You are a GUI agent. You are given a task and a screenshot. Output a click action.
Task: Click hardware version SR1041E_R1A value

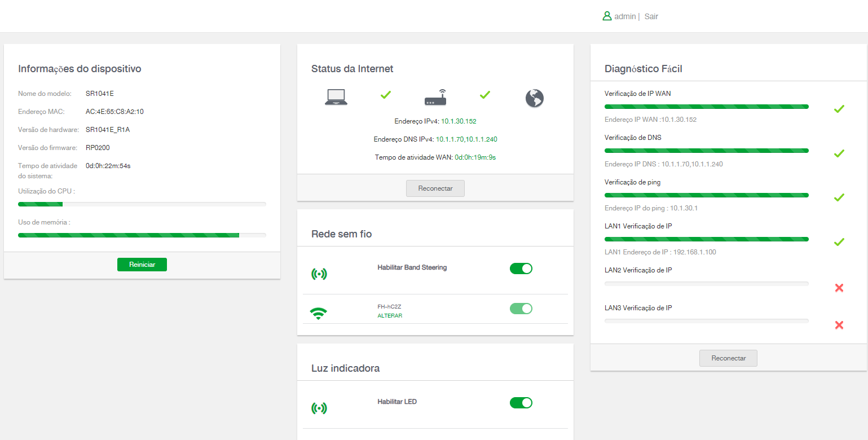[108, 130]
